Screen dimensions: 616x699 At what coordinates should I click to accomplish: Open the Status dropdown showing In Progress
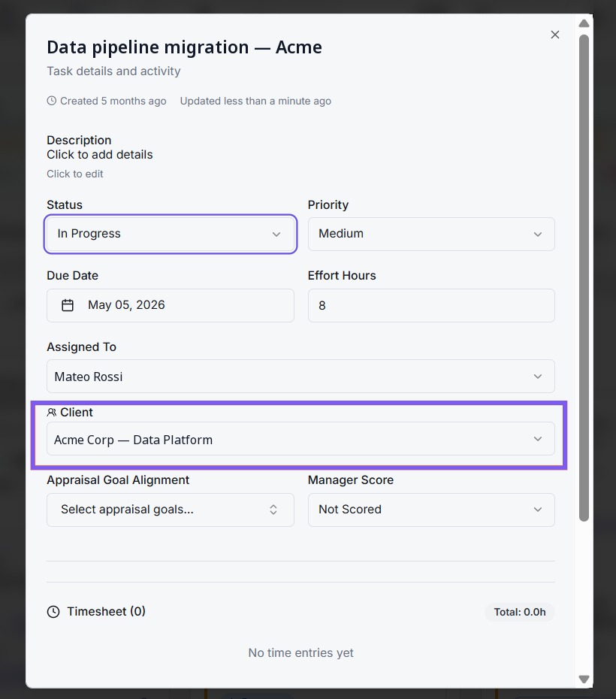point(171,234)
